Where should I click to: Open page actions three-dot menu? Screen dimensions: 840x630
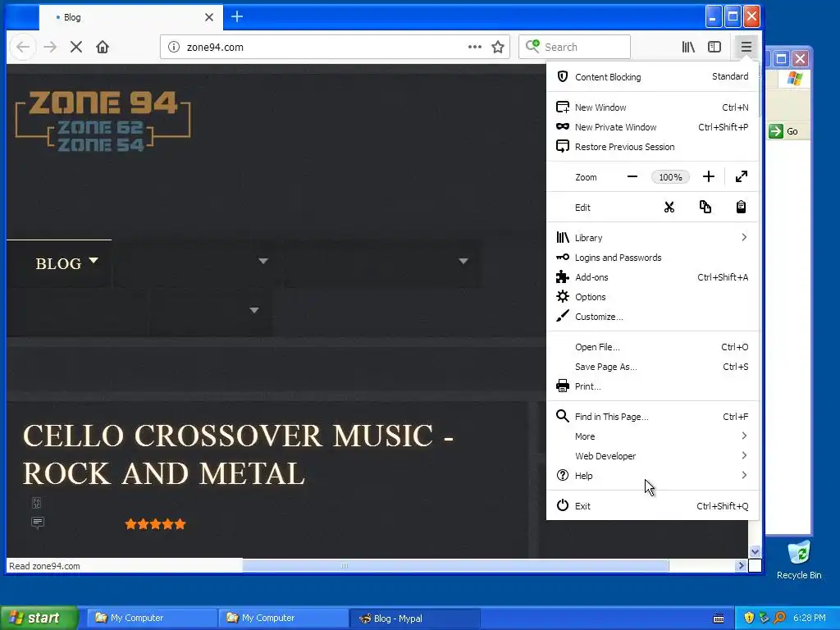[475, 47]
